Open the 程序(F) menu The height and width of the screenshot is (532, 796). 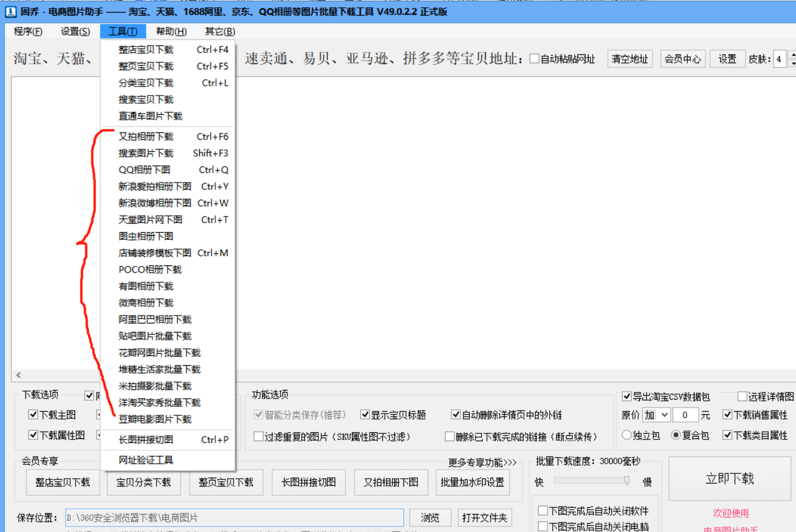28,31
